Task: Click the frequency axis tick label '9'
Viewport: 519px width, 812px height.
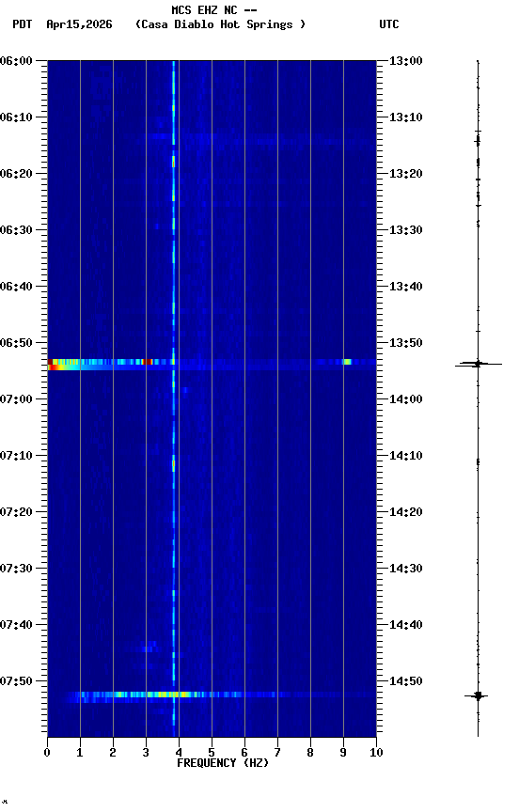Action: click(343, 753)
